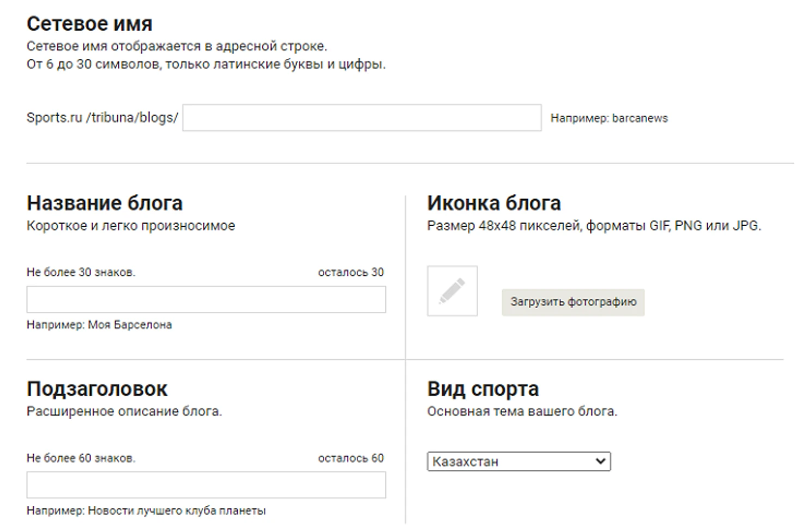This screenshot has width=796, height=532.
Task: Click the 'Sports.ru /tribuna/blogs/' URL prefix label
Action: pyautogui.click(x=102, y=118)
